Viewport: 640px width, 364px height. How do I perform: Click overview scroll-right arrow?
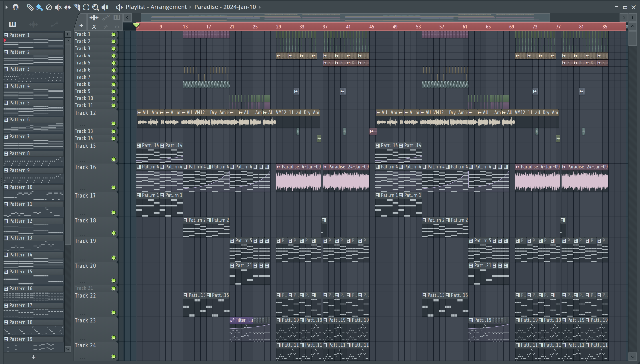[x=624, y=18]
